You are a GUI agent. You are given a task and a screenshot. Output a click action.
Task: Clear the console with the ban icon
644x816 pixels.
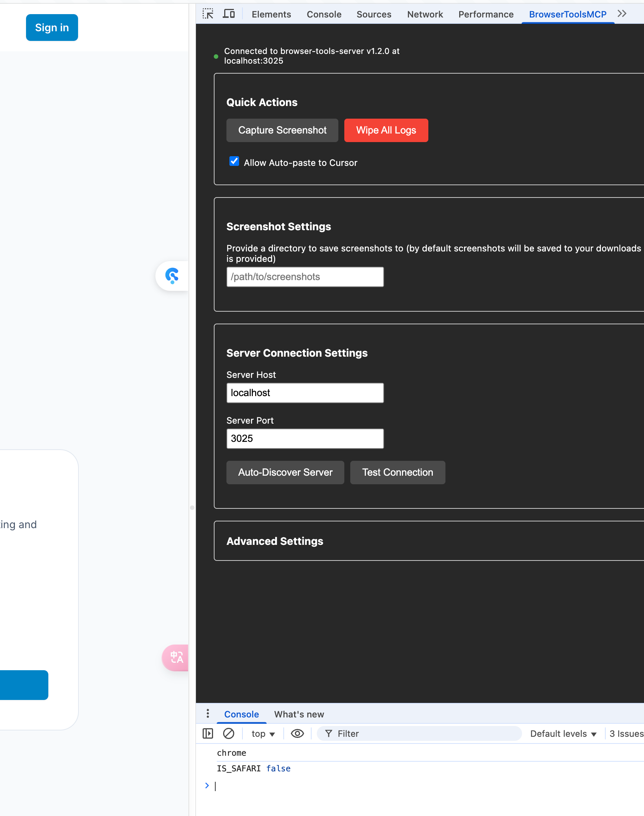(229, 733)
